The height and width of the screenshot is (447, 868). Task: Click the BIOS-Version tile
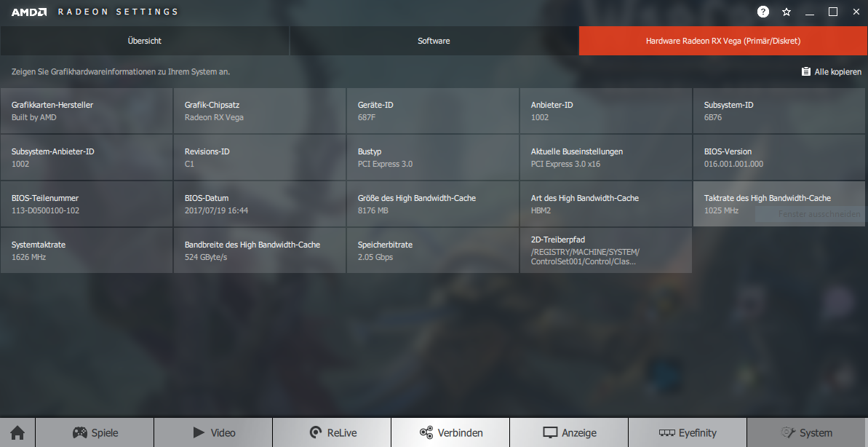(x=779, y=157)
